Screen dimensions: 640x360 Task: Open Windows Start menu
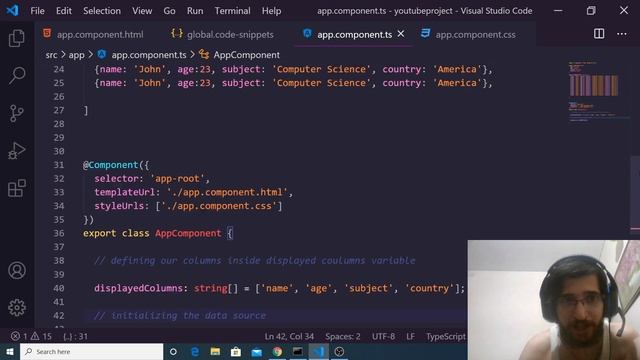10,351
